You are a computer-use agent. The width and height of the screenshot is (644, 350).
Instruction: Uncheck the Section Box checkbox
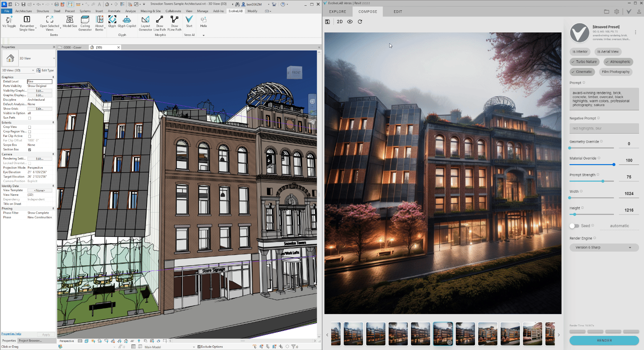point(29,150)
